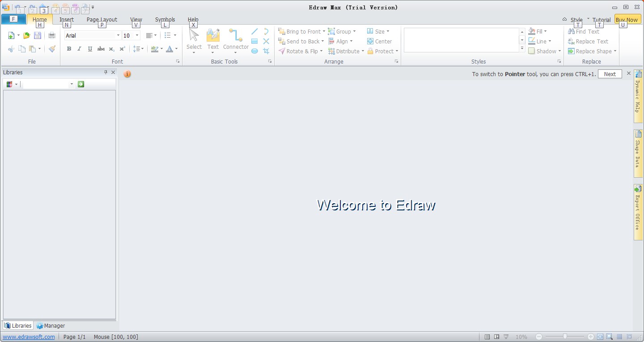Open the Insert ribbon tab
Screen dimensions: 644x342
click(67, 19)
